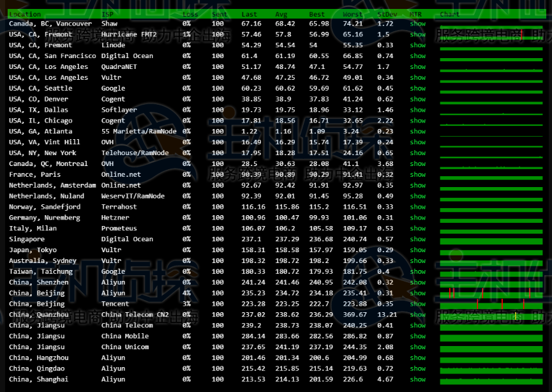Click show for Japan, Tokyo Vultr
The width and height of the screenshot is (552, 392).
click(417, 250)
